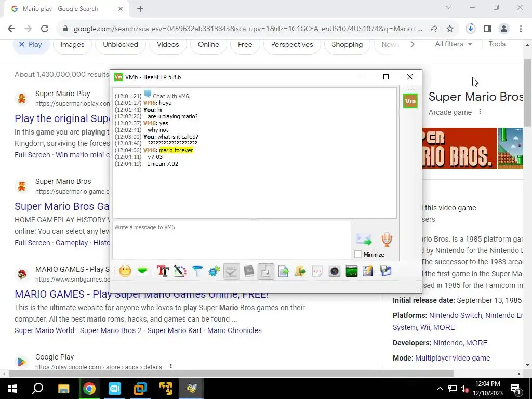Click the highlighted "mario forever" text
The height and width of the screenshot is (399, 532).
pos(176,150)
